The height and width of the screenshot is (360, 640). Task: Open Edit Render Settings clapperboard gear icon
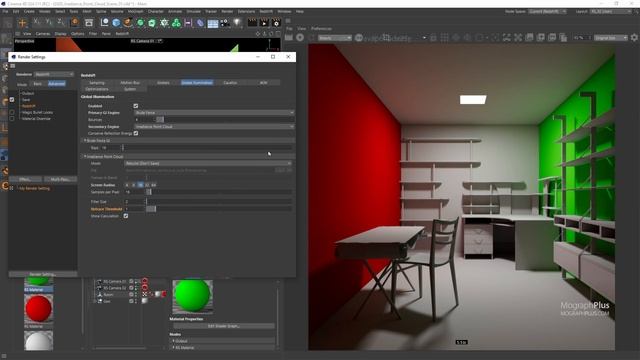point(276,23)
